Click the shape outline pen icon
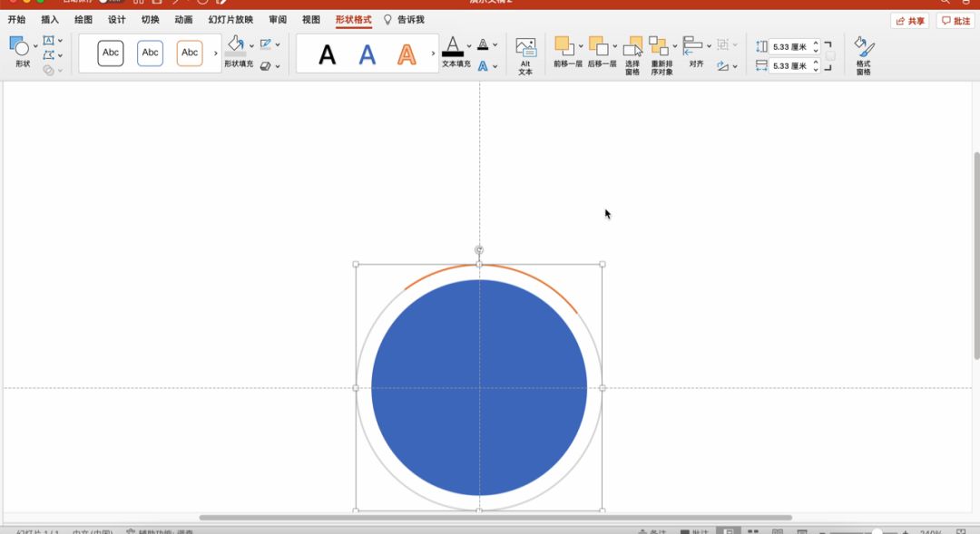The width and height of the screenshot is (980, 534). click(x=266, y=44)
